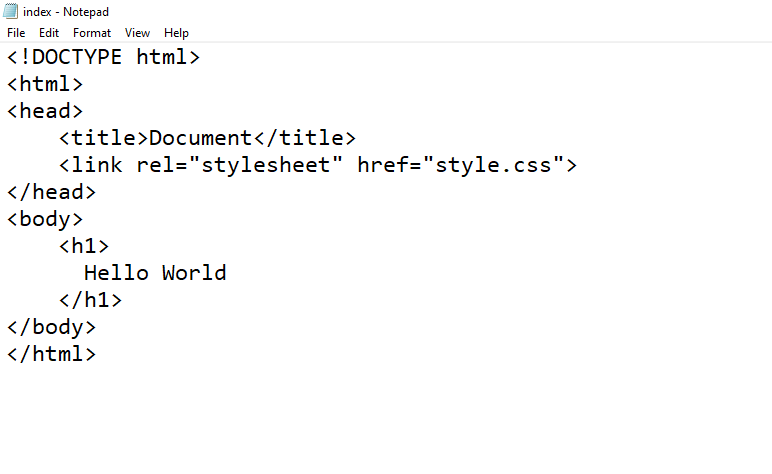
Task: Click on the closing </html> tag
Action: pyautogui.click(x=51, y=354)
